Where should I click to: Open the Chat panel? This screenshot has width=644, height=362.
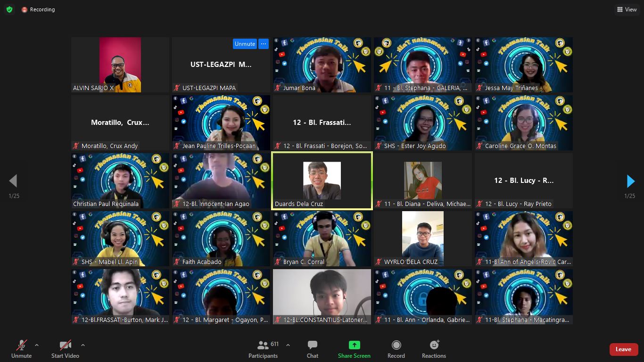312,349
